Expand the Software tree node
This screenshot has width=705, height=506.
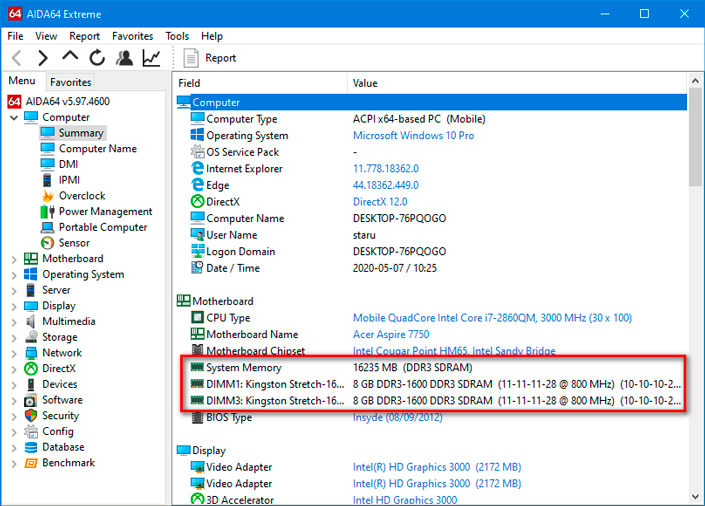(14, 401)
